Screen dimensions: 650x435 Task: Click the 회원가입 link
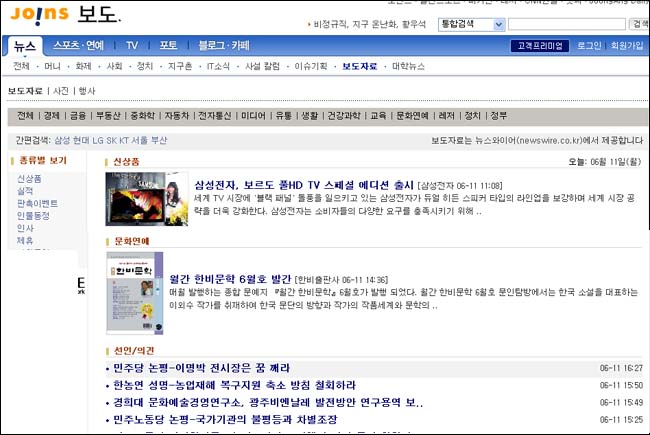click(626, 46)
